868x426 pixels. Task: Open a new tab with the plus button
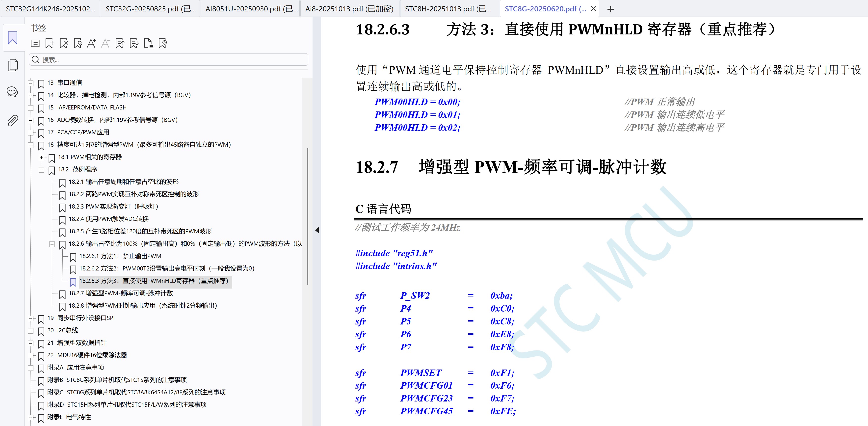tap(610, 9)
